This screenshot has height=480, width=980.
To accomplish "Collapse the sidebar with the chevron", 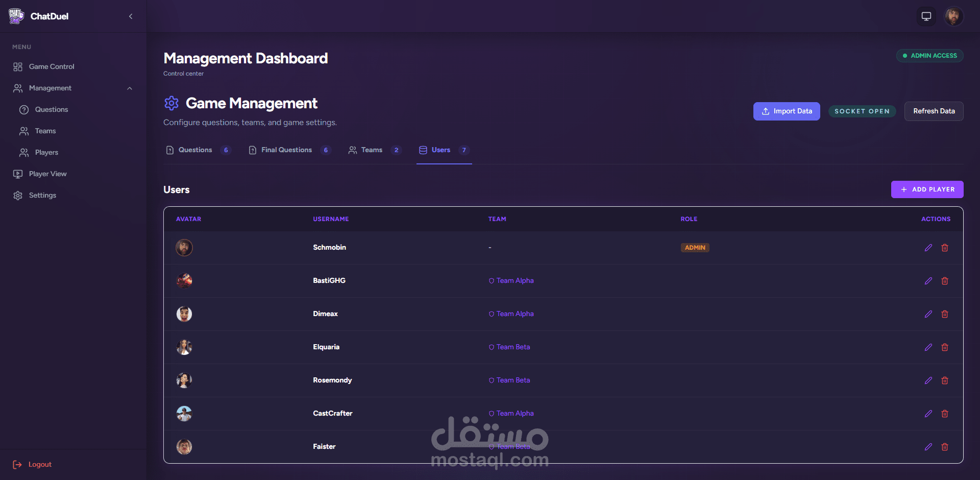I will pyautogui.click(x=131, y=16).
